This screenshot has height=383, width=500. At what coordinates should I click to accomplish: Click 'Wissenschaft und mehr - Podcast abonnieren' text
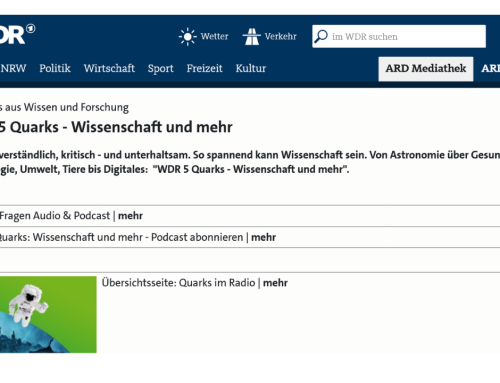pos(138,237)
